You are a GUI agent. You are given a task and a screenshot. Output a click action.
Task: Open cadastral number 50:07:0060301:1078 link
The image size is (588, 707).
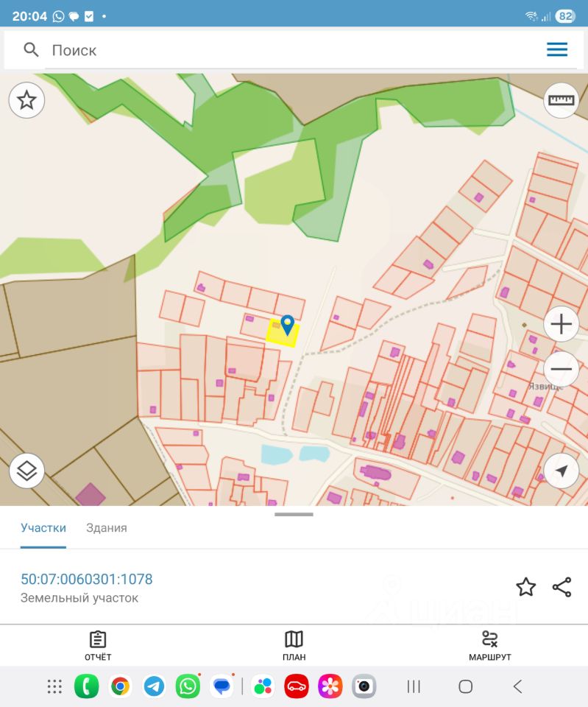[x=87, y=579]
